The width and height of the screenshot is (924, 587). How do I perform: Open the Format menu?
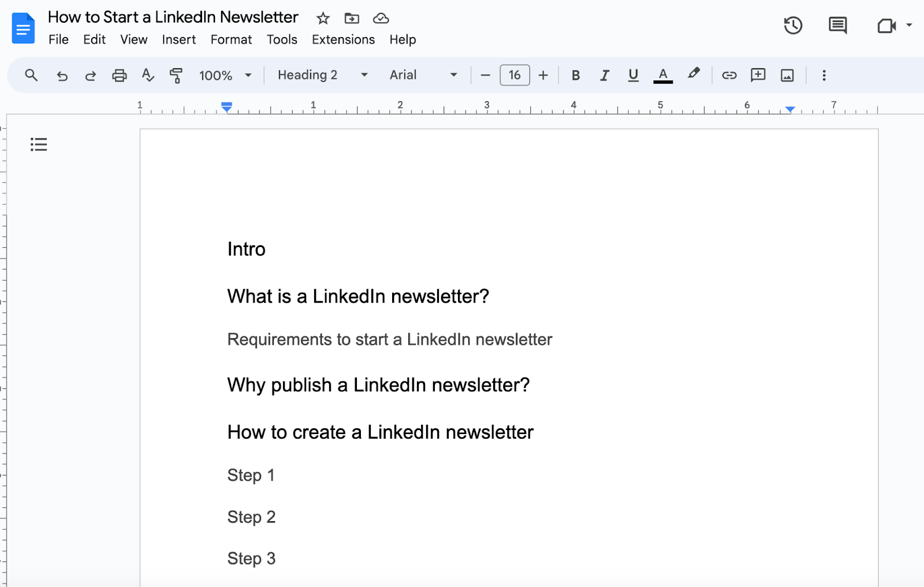coord(231,40)
